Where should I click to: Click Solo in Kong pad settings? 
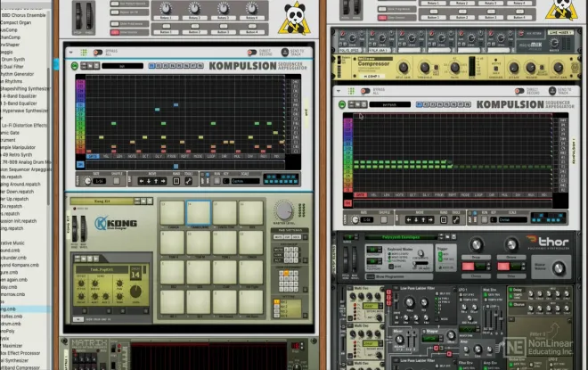(x=296, y=237)
